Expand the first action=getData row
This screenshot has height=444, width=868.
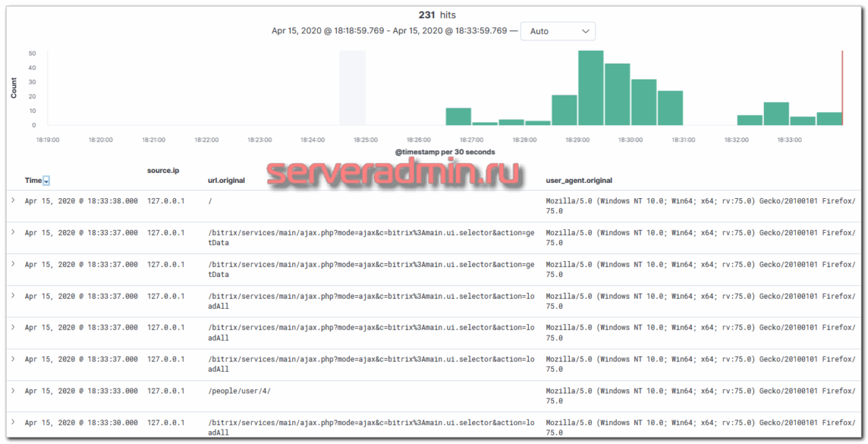[13, 232]
